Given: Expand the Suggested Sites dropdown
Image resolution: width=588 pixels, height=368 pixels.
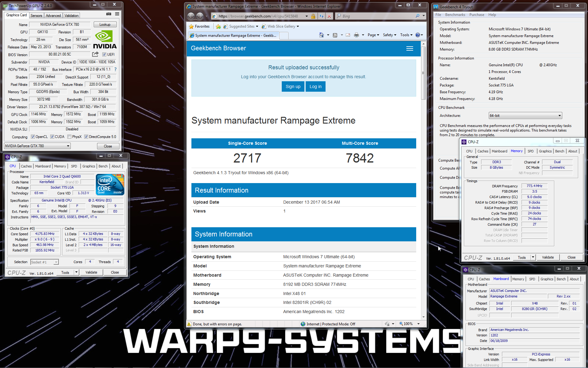Looking at the screenshot, I should tap(257, 26).
